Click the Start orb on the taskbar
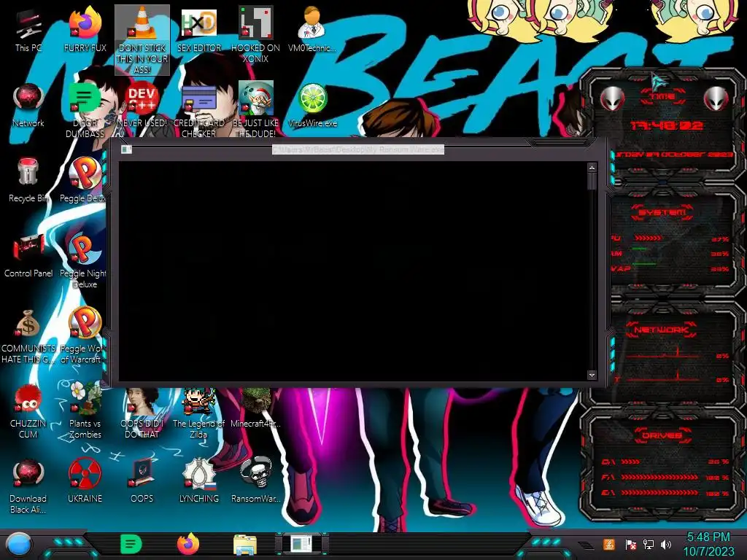The height and width of the screenshot is (560, 747). (19, 545)
